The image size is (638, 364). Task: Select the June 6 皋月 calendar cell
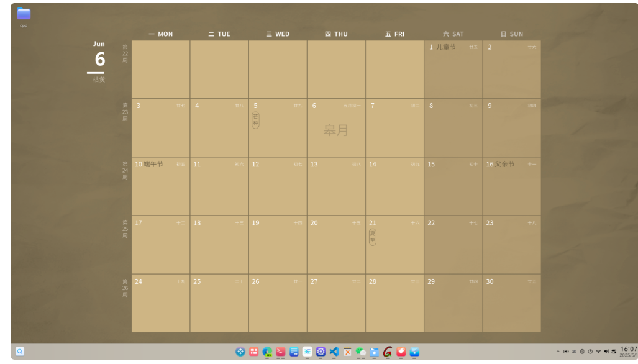pyautogui.click(x=336, y=128)
